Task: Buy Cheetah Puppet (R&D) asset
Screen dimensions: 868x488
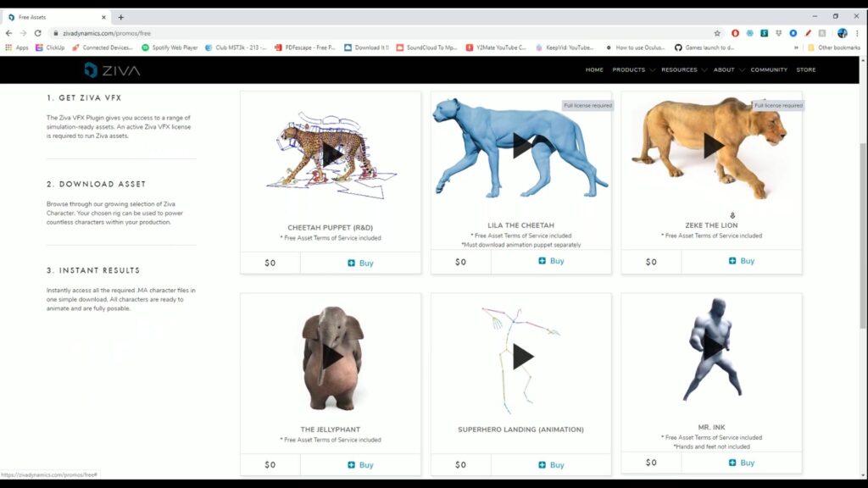Action: point(360,263)
